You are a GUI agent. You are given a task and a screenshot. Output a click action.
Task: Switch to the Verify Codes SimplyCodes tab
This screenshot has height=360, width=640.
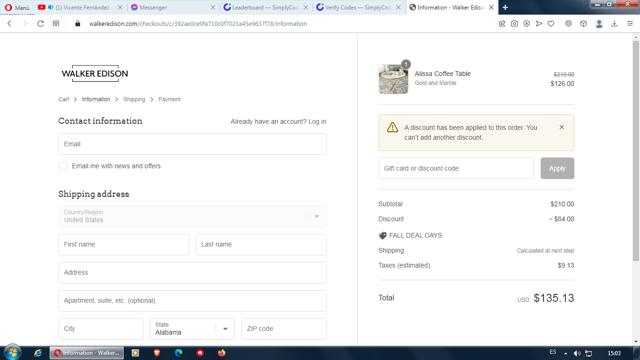point(359,7)
